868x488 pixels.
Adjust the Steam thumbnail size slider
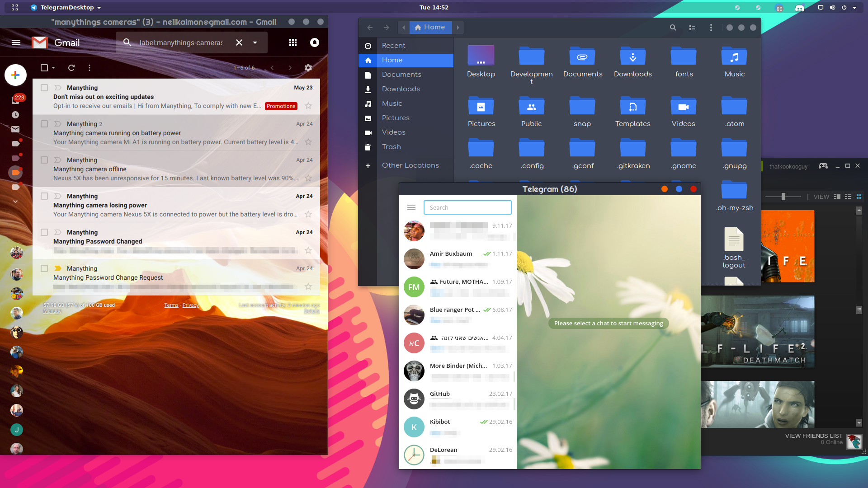[x=783, y=197]
